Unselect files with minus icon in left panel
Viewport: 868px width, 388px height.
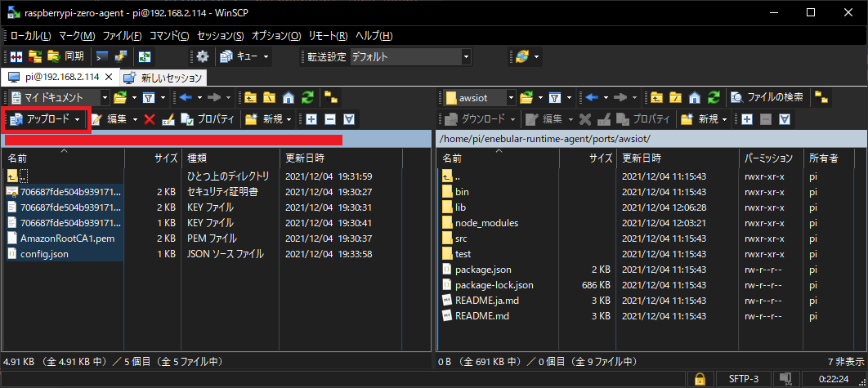(x=330, y=119)
